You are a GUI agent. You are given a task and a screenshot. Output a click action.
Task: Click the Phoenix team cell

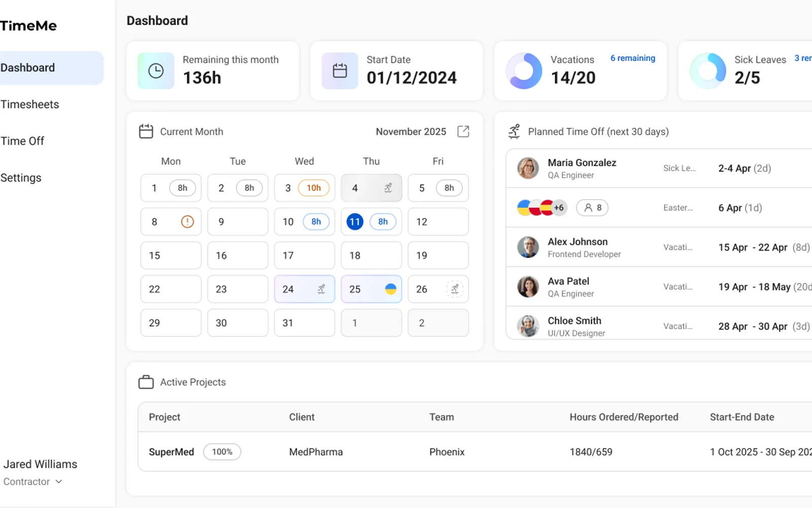(447, 452)
